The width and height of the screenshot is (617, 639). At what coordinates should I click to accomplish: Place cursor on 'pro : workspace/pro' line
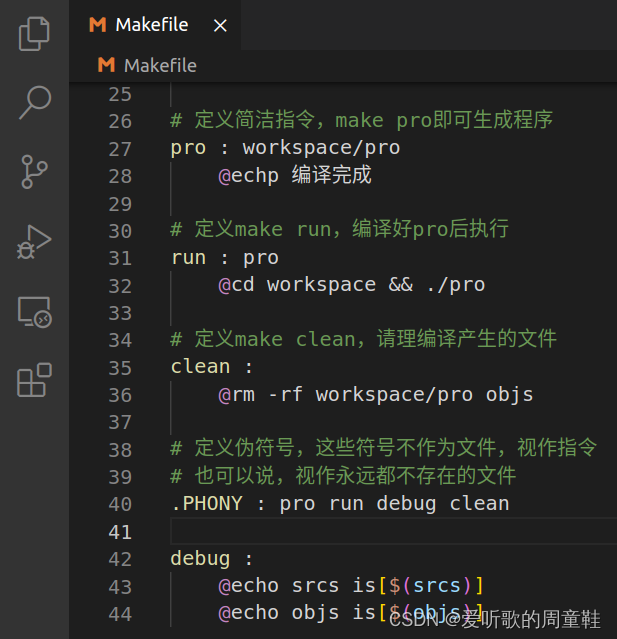(x=285, y=148)
